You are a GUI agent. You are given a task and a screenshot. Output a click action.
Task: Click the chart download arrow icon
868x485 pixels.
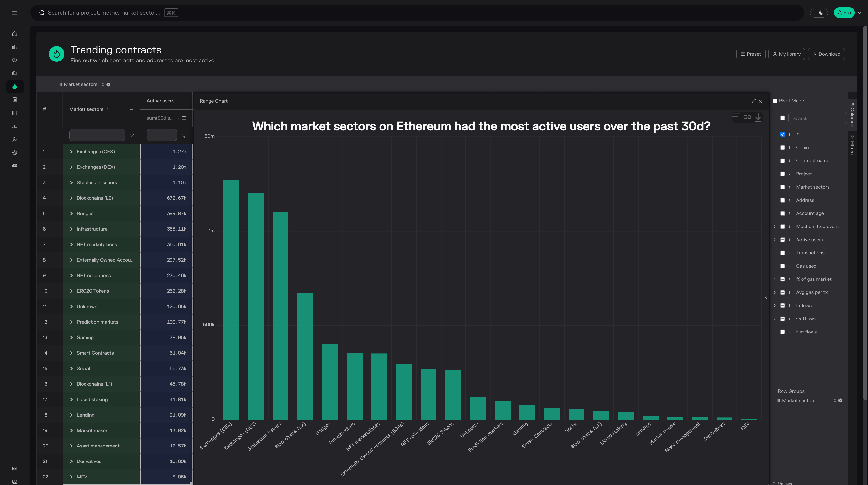pyautogui.click(x=758, y=117)
